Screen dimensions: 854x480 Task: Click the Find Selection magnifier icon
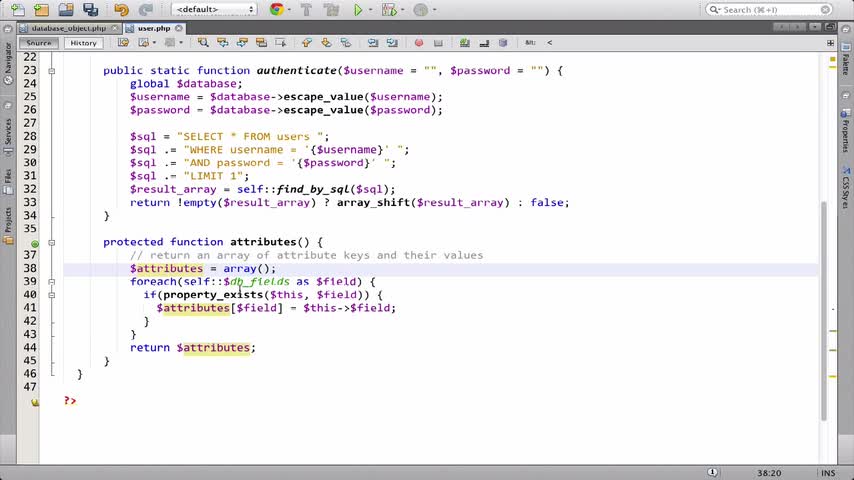click(203, 42)
